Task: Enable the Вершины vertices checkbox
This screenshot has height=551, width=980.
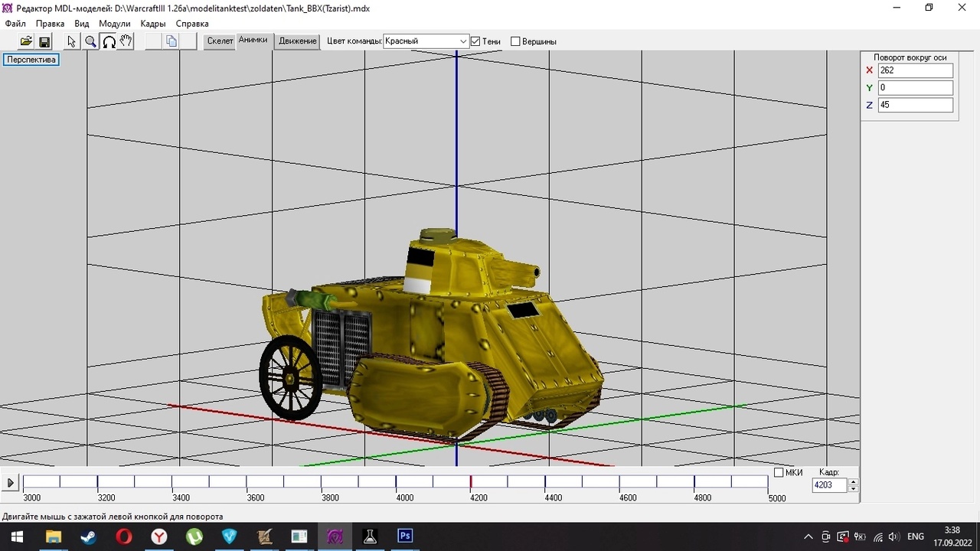Action: (x=515, y=41)
